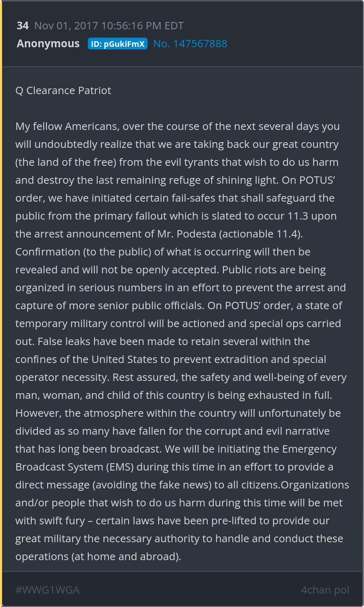Click the post number 34
The height and width of the screenshot is (607, 364).
(22, 26)
